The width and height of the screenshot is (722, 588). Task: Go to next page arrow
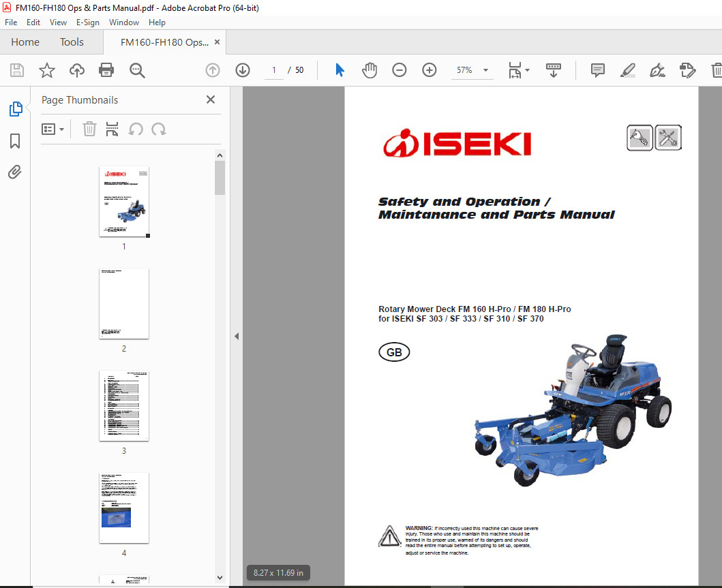click(x=243, y=70)
